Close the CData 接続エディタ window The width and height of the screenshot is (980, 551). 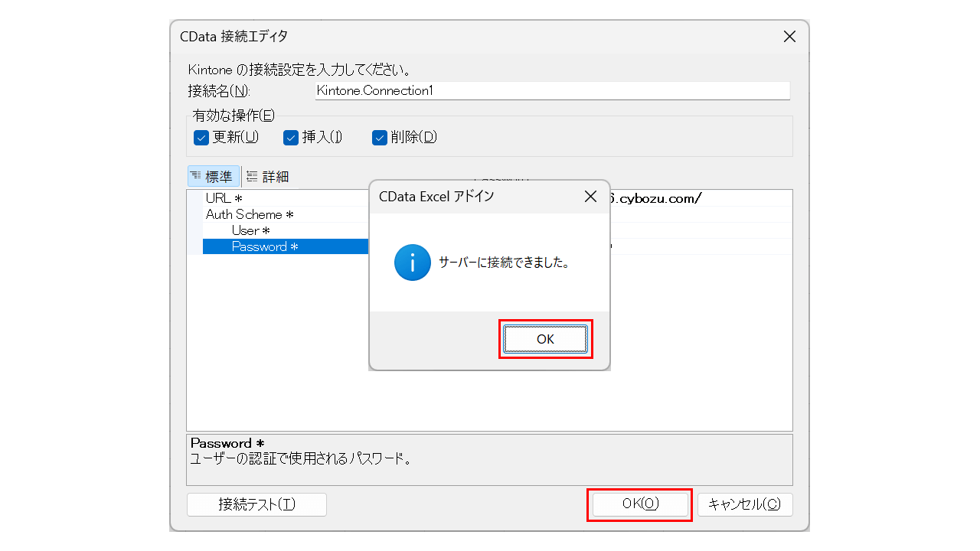pos(789,36)
